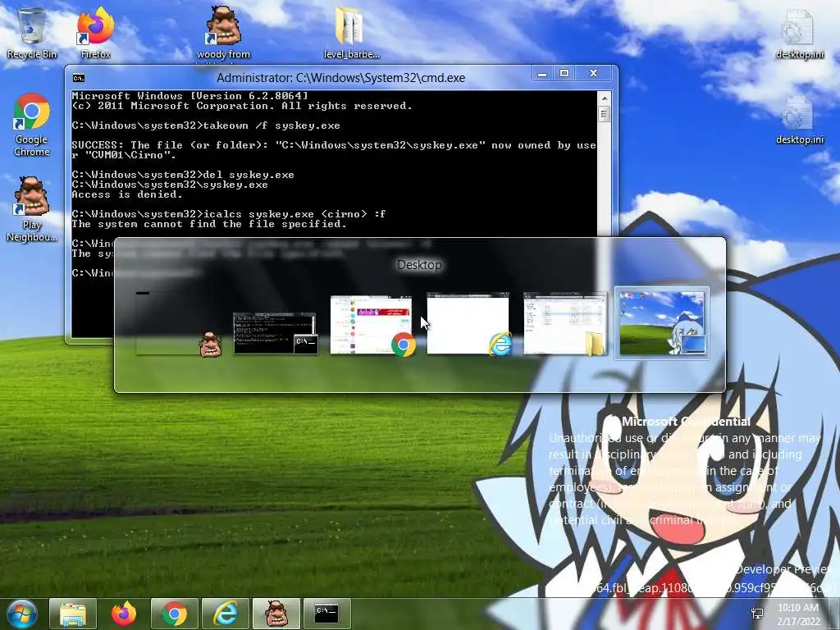
Task: Open Internet Explorer from the taskbar
Action: (x=226, y=614)
